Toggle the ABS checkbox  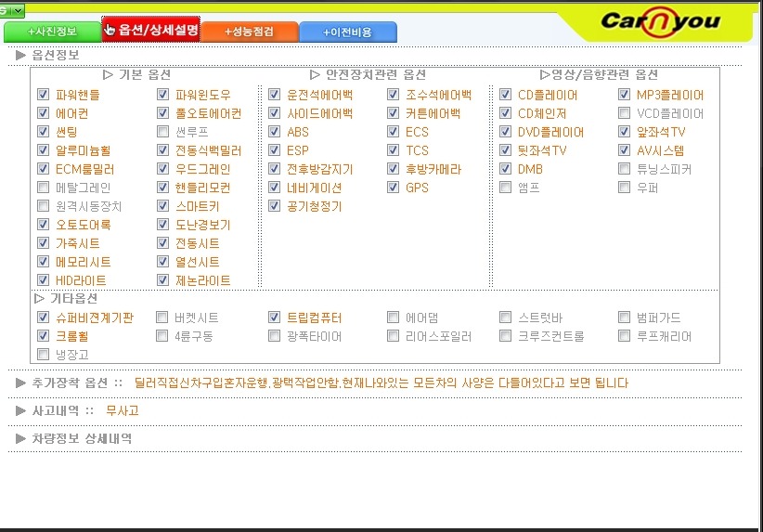[x=275, y=132]
